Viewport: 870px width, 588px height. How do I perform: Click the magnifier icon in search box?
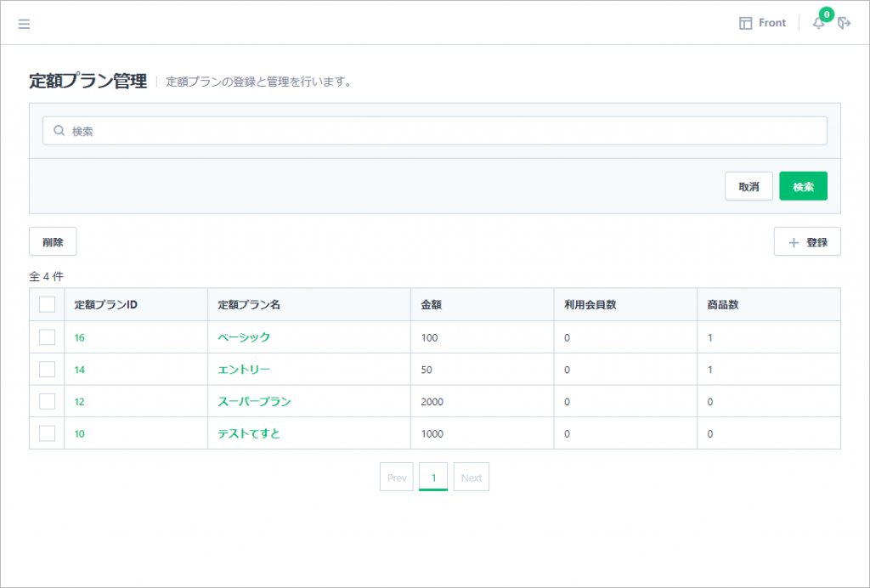tap(59, 131)
